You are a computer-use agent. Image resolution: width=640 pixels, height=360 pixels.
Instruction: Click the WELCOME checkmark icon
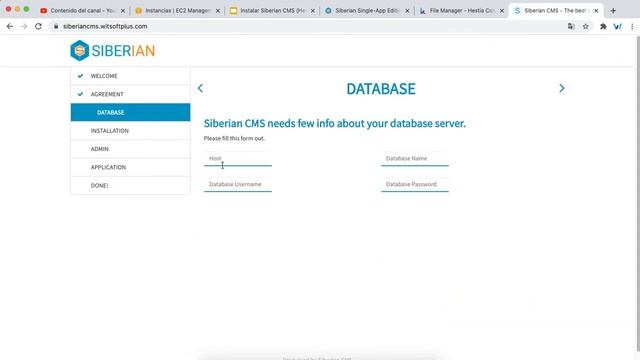[80, 76]
